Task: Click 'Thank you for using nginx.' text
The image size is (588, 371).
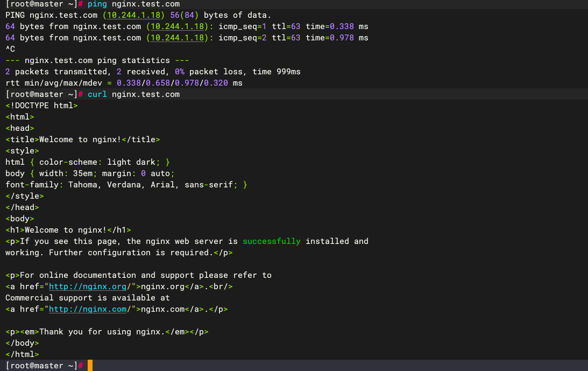Action: (x=102, y=332)
